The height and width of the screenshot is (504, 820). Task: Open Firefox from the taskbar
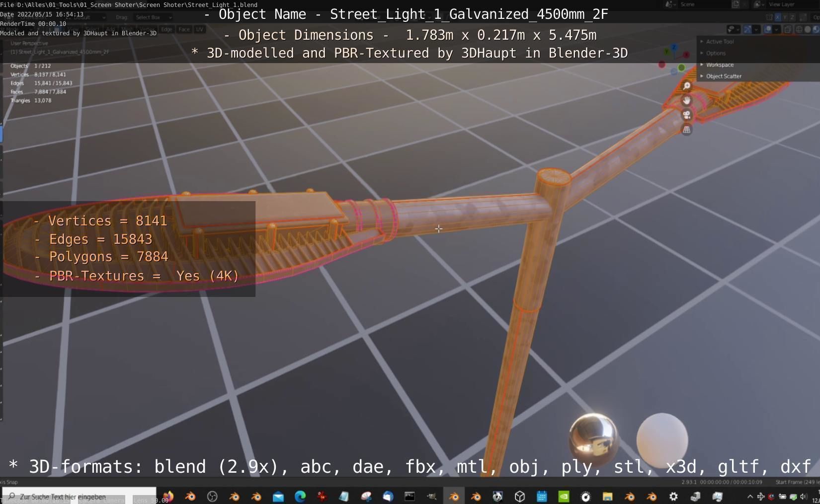(168, 496)
